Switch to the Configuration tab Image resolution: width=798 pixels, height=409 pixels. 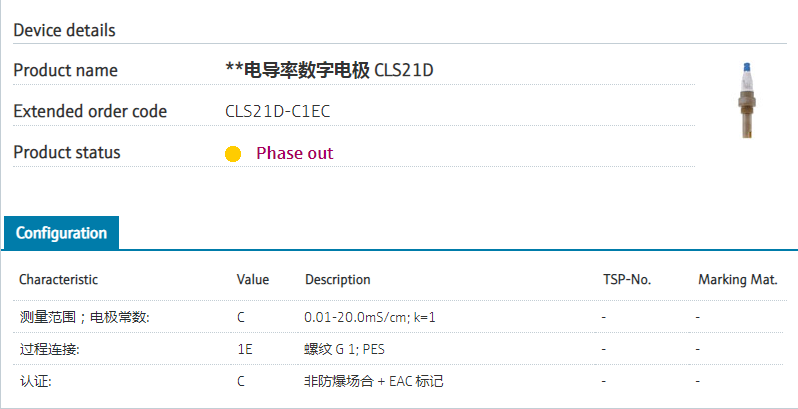point(61,233)
